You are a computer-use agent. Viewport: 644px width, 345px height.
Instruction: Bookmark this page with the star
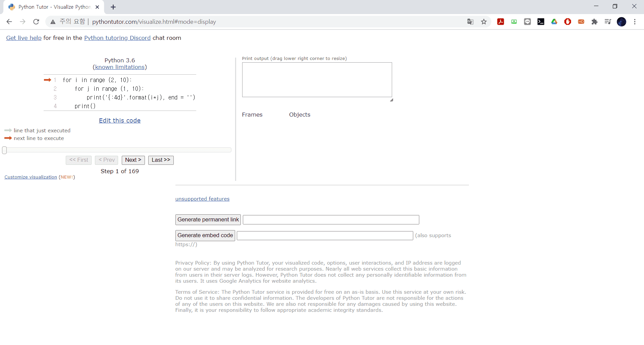point(484,22)
